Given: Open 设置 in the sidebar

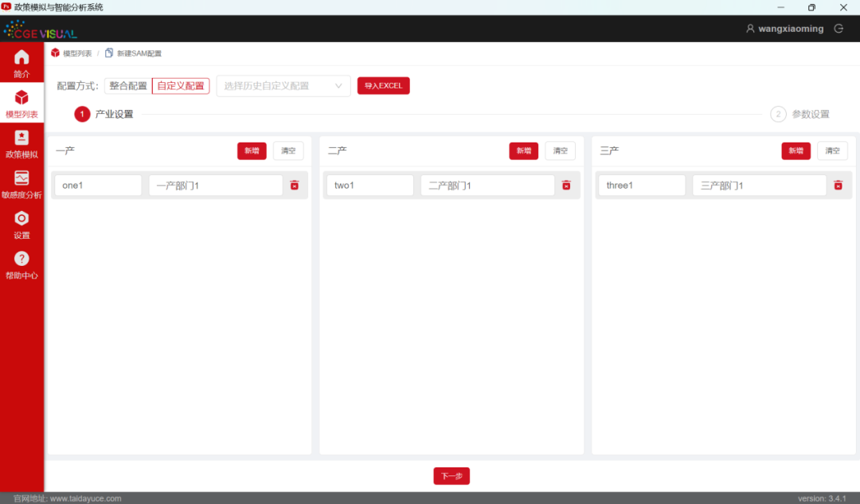Looking at the screenshot, I should [x=21, y=225].
